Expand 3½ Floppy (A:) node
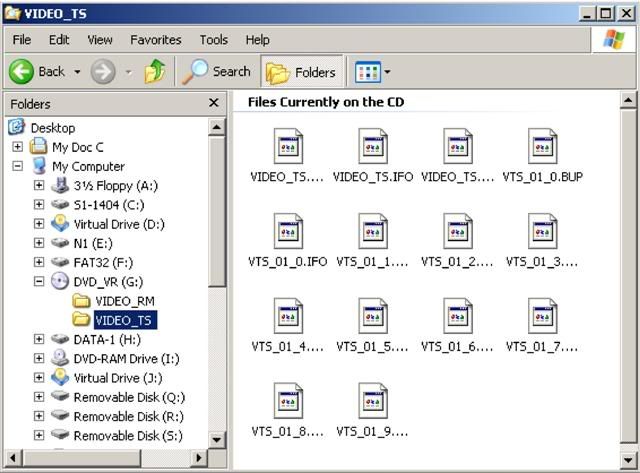This screenshot has height=473, width=640. coord(39,185)
